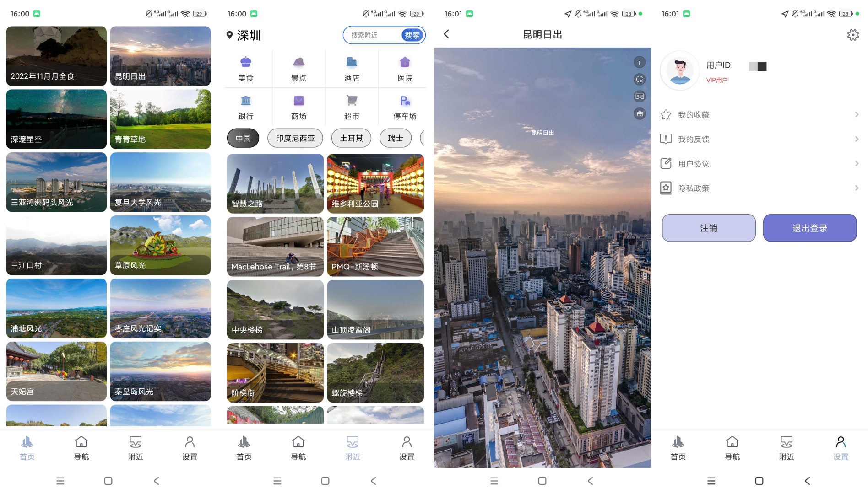Open 隐私政策 via its chevron
868x494 pixels.
(857, 188)
